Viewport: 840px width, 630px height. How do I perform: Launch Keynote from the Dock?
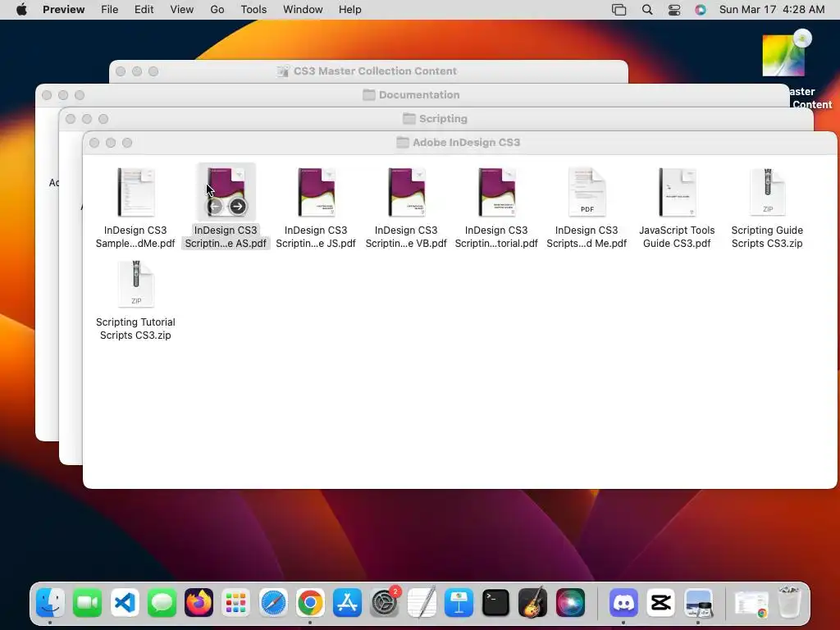point(459,603)
